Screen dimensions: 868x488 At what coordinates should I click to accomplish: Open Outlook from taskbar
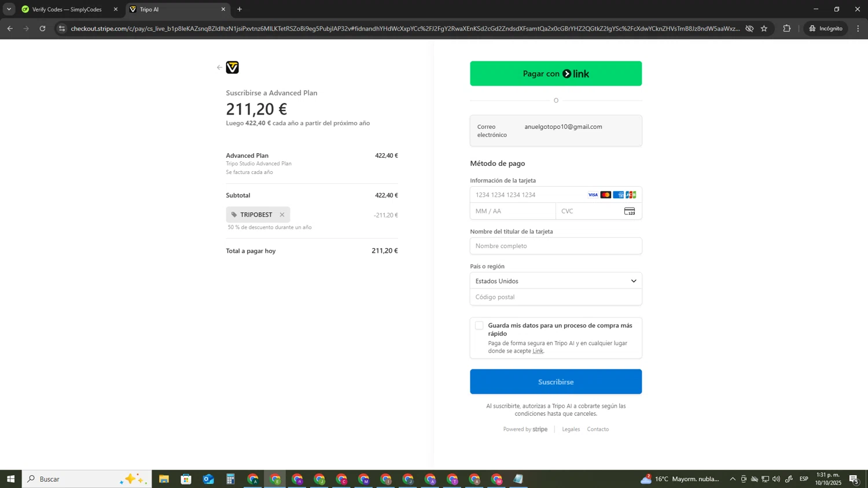click(x=208, y=479)
